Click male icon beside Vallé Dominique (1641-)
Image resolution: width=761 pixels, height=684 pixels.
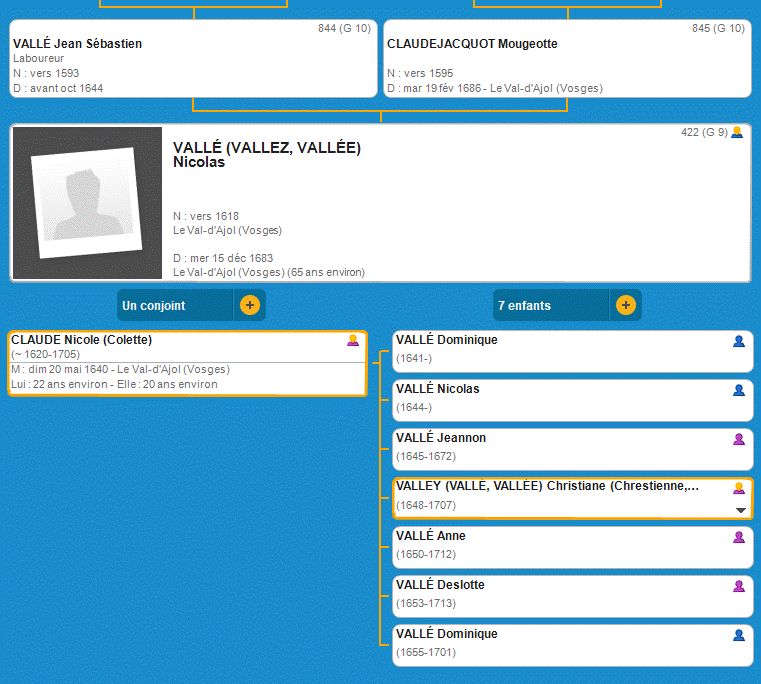[x=739, y=341]
